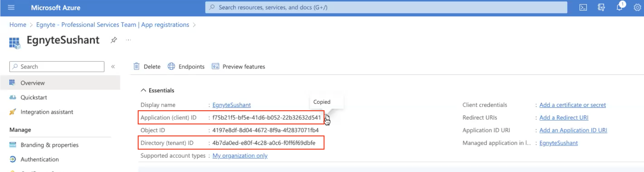Click the Branding & properties icon
Screen dimensions: 644x172
[13, 145]
